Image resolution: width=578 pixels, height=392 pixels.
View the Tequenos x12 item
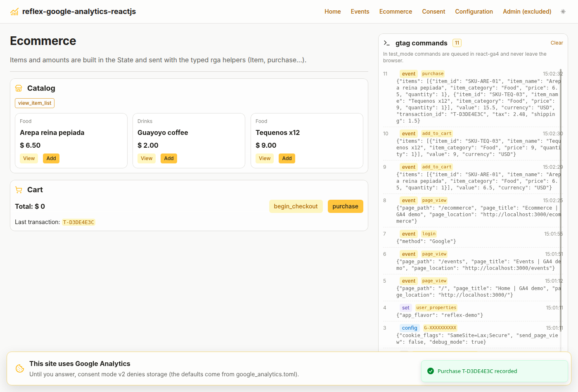pyautogui.click(x=265, y=158)
